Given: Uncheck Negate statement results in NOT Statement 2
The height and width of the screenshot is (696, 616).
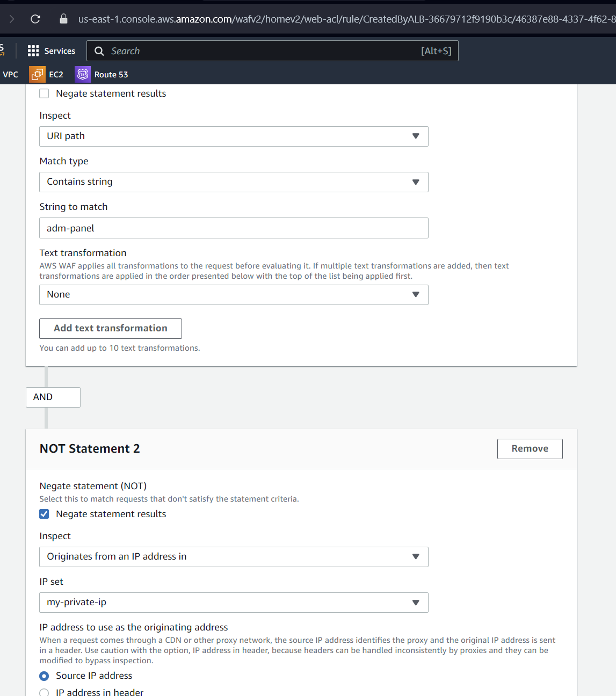Looking at the screenshot, I should pos(45,514).
